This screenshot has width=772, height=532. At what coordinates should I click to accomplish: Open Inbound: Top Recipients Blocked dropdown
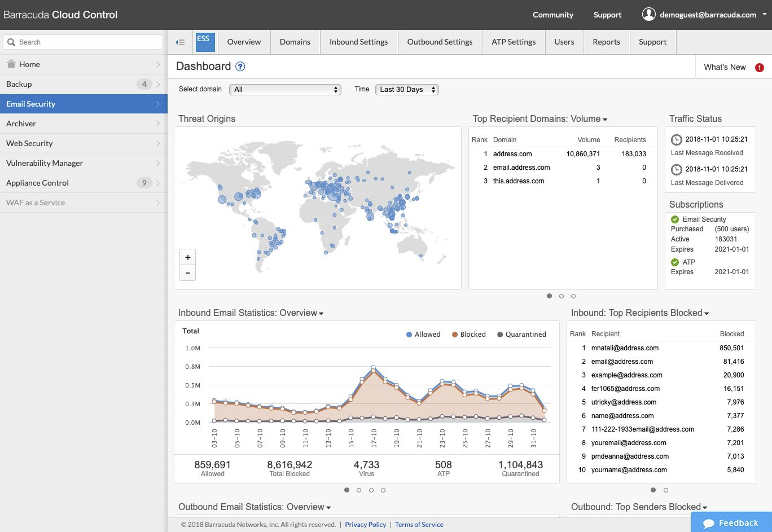640,313
